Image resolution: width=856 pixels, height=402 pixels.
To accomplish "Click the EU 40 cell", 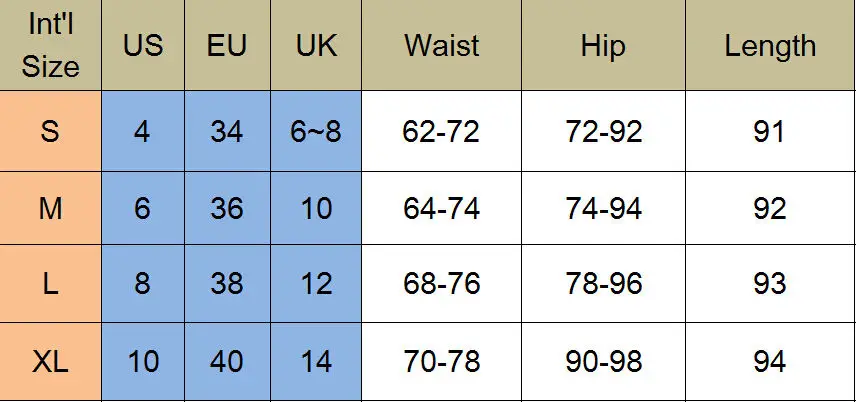I will click(x=227, y=362).
